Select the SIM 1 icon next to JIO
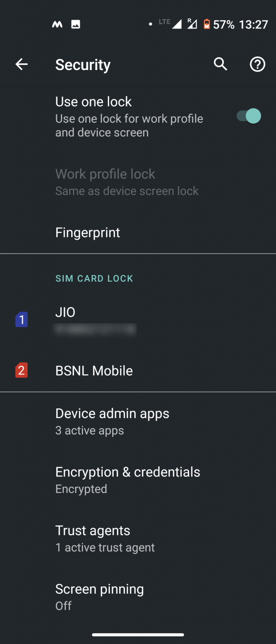Viewport: 276px width, 644px height. click(x=21, y=319)
